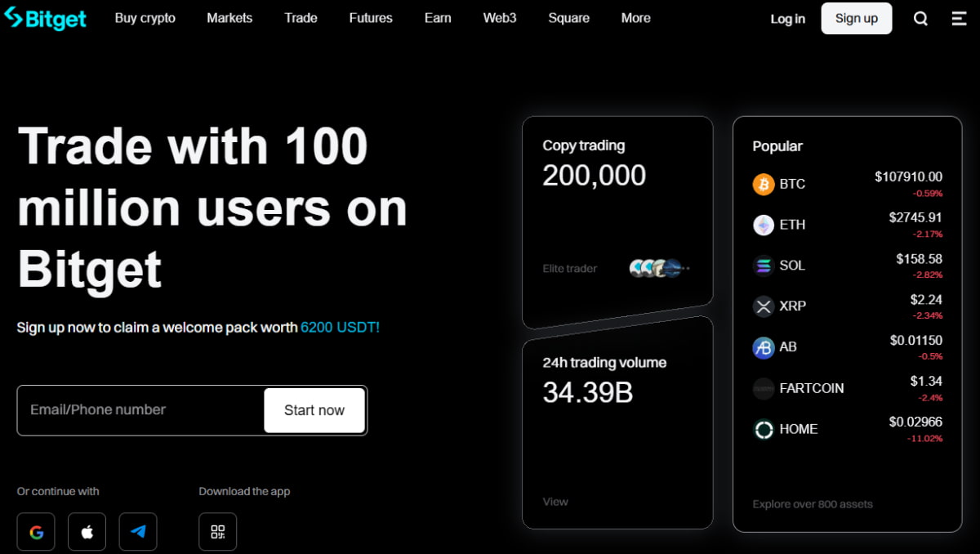
Task: Click the Sign up button
Action: (857, 18)
